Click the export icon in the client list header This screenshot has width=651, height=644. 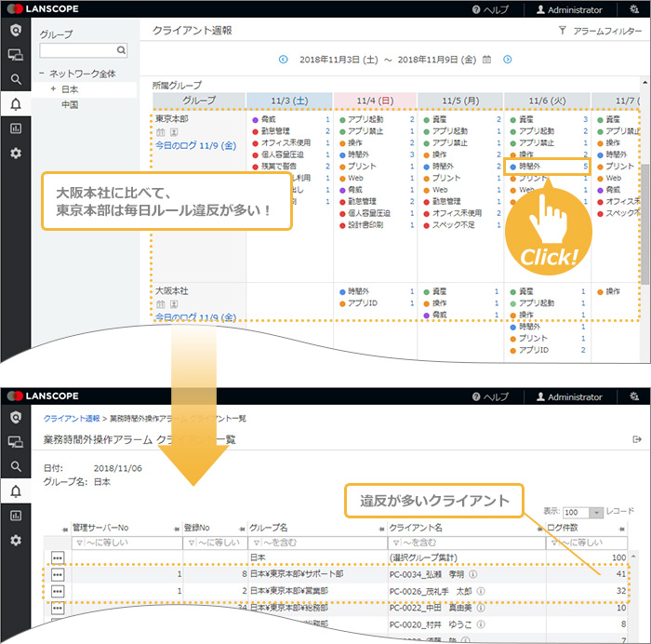[x=636, y=438]
